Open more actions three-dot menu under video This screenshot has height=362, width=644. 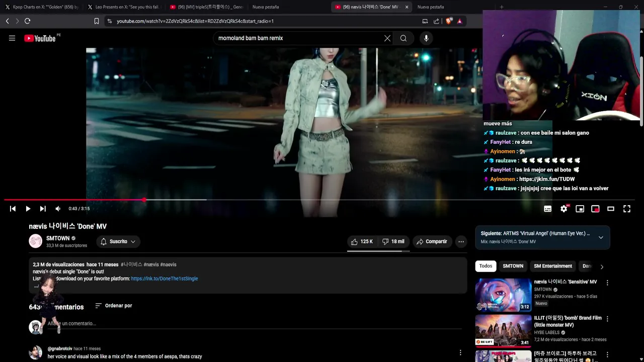[x=461, y=241]
